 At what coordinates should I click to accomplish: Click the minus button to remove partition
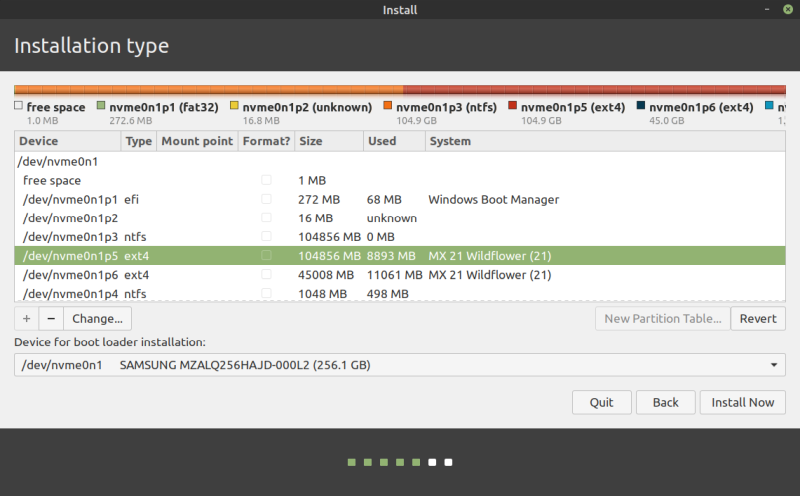[51, 319]
